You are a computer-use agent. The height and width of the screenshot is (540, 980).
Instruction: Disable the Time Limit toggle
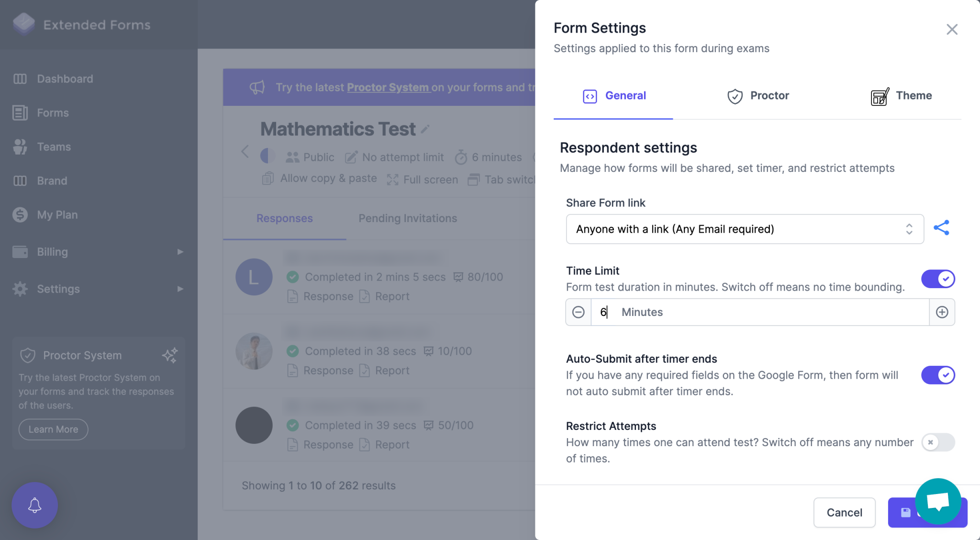click(x=937, y=279)
